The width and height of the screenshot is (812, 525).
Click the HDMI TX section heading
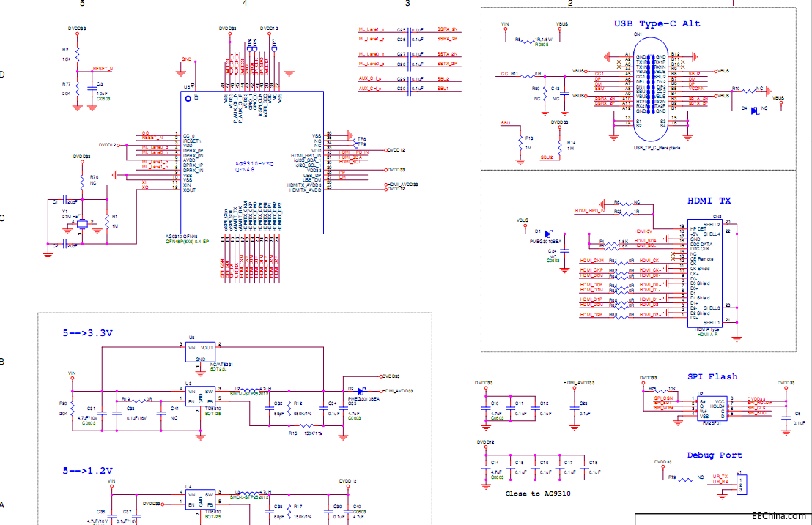[x=709, y=201]
